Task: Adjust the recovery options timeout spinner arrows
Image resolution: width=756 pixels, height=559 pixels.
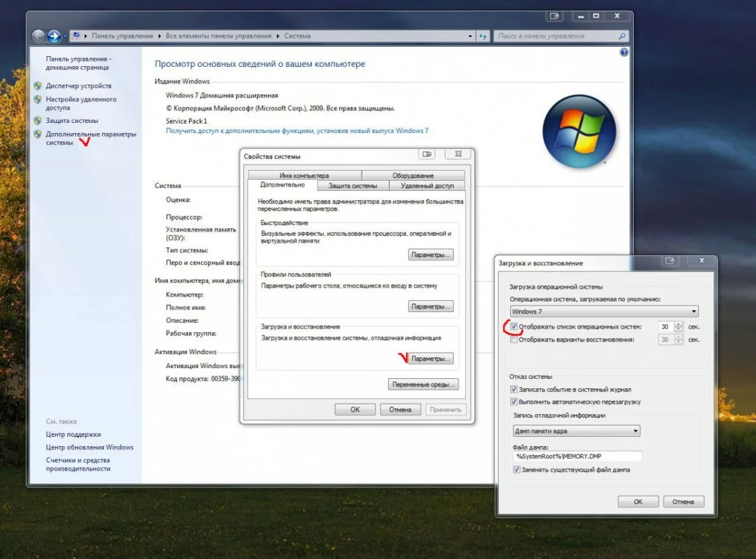Action: pos(679,340)
